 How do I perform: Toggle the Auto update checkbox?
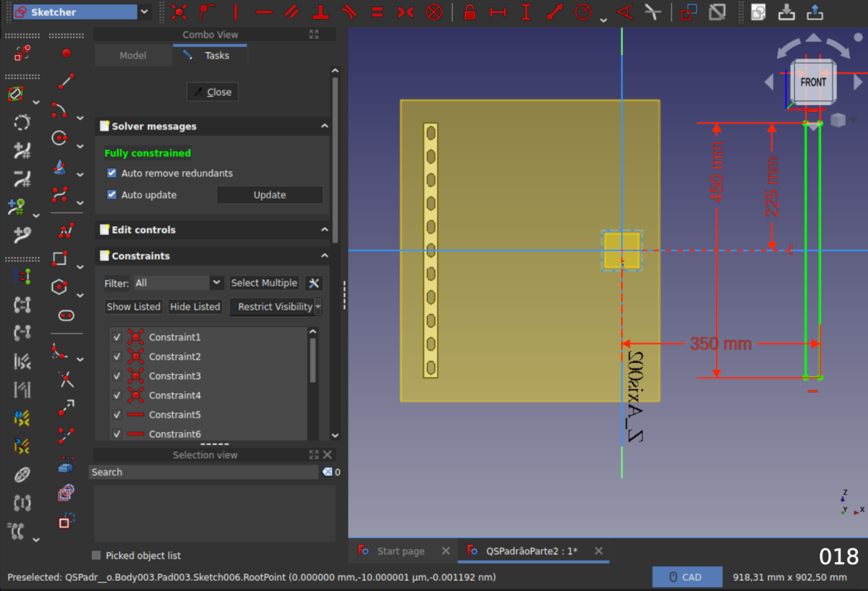coord(112,195)
